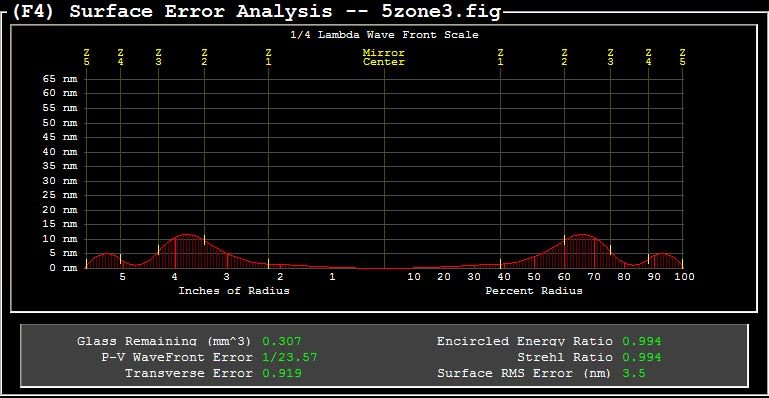
Task: Click the Encircled Energy Ratio label
Action: 525,341
